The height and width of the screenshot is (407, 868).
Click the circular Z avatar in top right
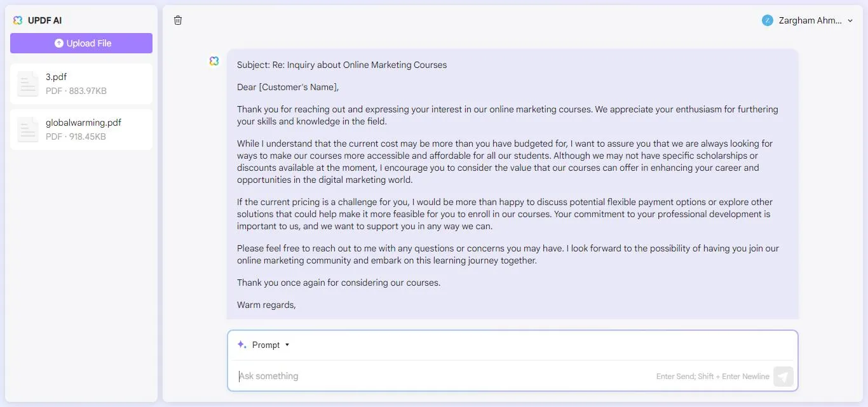coord(767,20)
